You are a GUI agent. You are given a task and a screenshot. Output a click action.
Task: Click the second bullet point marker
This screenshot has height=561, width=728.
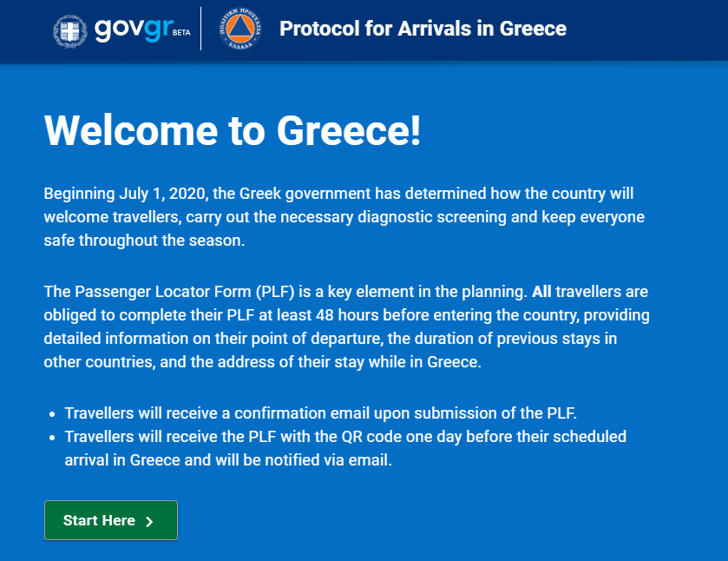53,437
